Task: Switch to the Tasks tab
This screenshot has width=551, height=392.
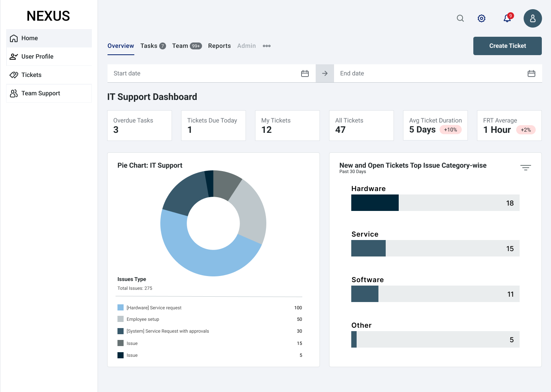Action: (x=153, y=46)
